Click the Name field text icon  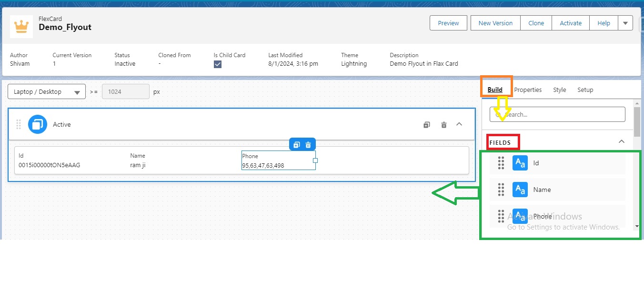520,190
